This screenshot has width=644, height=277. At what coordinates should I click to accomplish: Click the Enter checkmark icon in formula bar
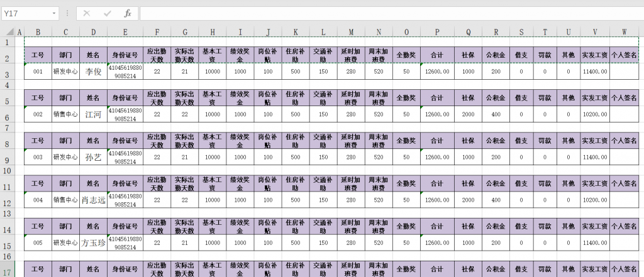(x=108, y=13)
